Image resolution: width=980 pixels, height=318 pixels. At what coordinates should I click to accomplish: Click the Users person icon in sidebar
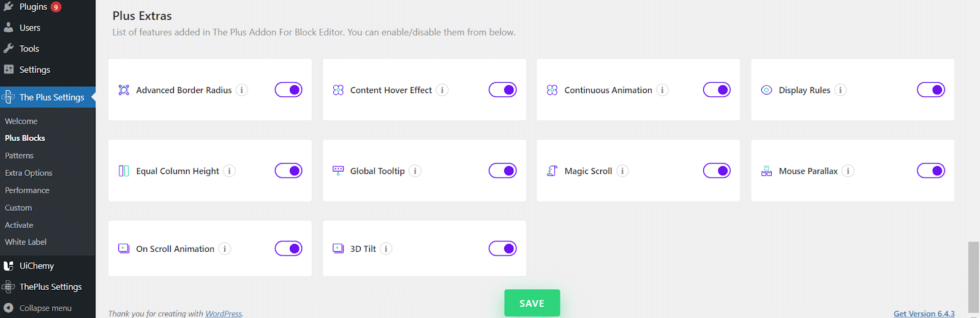click(x=9, y=28)
